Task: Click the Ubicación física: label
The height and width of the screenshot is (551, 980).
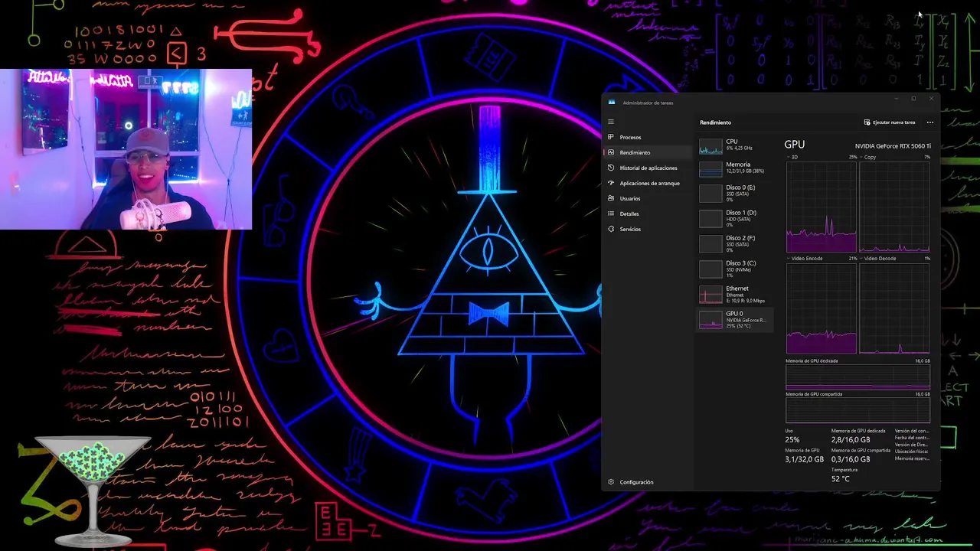Action: pos(912,452)
